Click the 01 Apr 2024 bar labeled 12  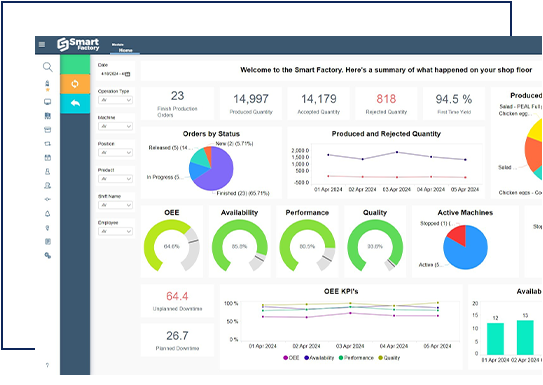(495, 339)
